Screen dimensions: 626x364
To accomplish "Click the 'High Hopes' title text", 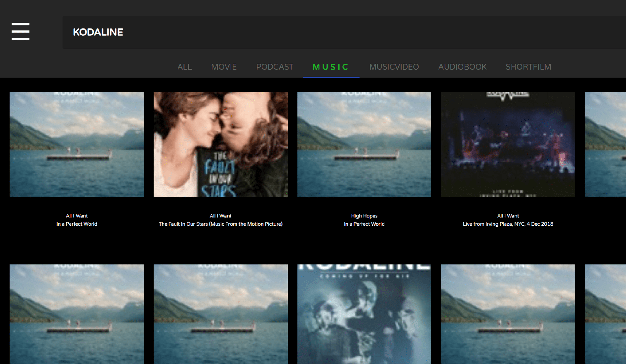I will [x=364, y=216].
